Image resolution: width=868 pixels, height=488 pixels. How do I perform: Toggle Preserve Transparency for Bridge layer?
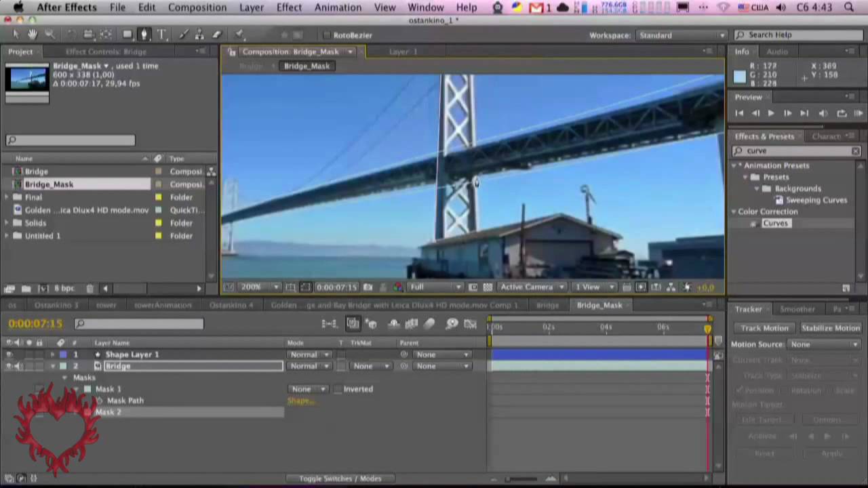[342, 366]
